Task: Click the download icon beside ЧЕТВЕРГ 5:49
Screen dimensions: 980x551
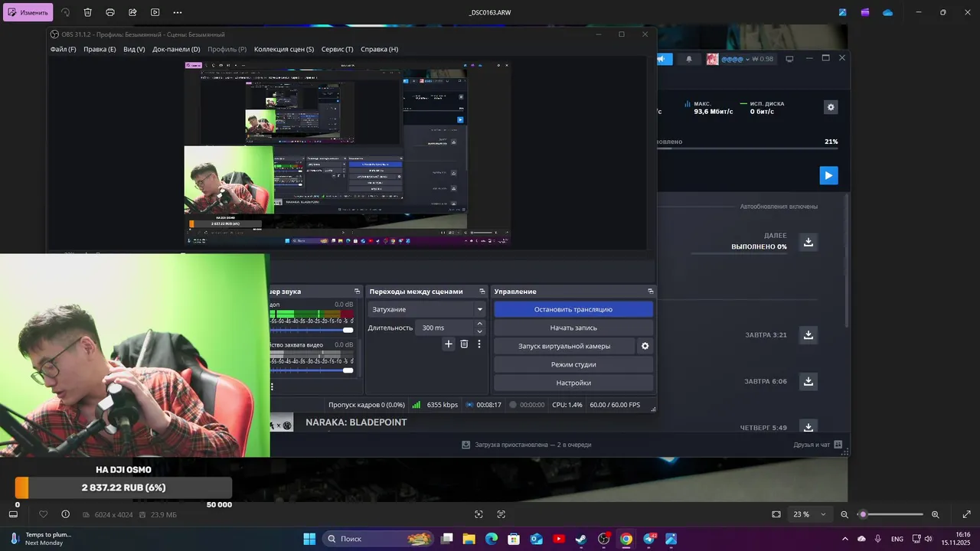Action: click(x=808, y=427)
